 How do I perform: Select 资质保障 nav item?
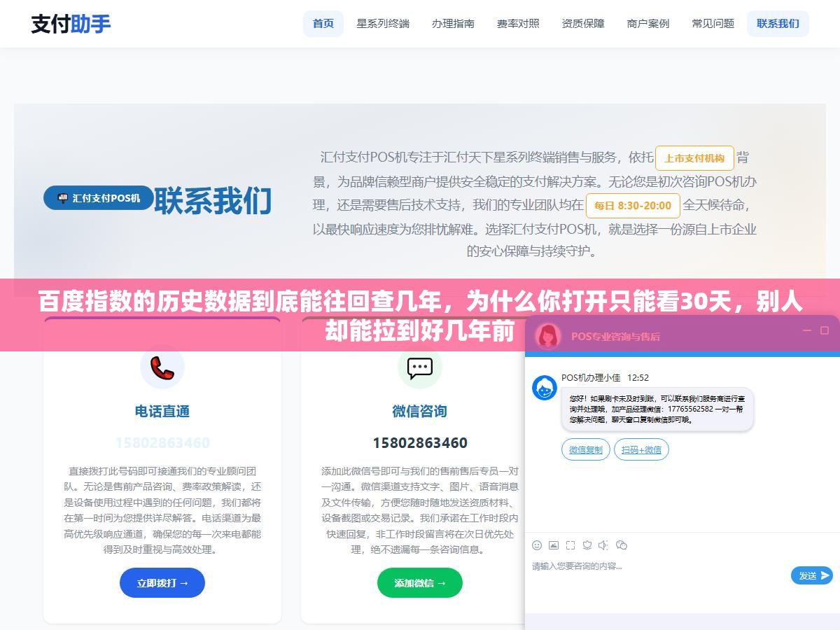pos(583,24)
